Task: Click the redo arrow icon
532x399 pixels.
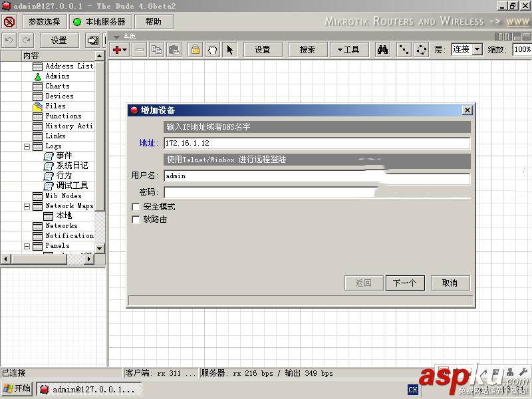Action: (26, 41)
